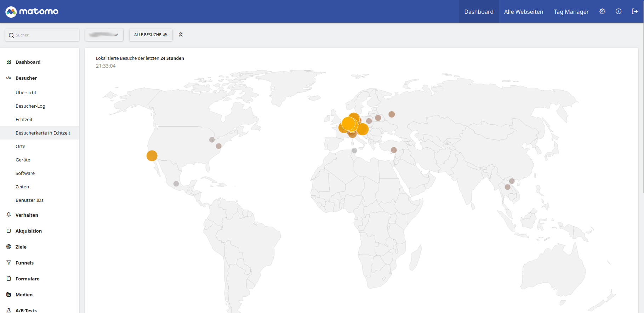
Task: Open Tag Manager in top navigation
Action: point(571,12)
